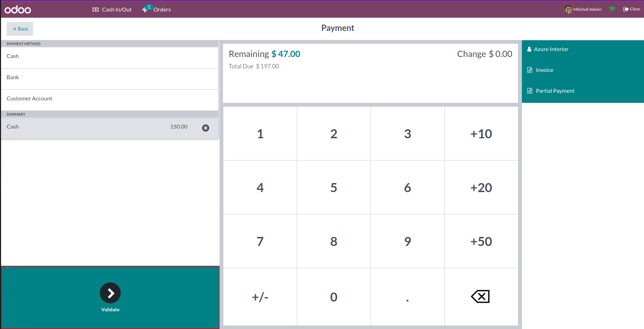644x329 pixels.
Task: Check the green Wi-Fi connection status icon
Action: pos(612,9)
